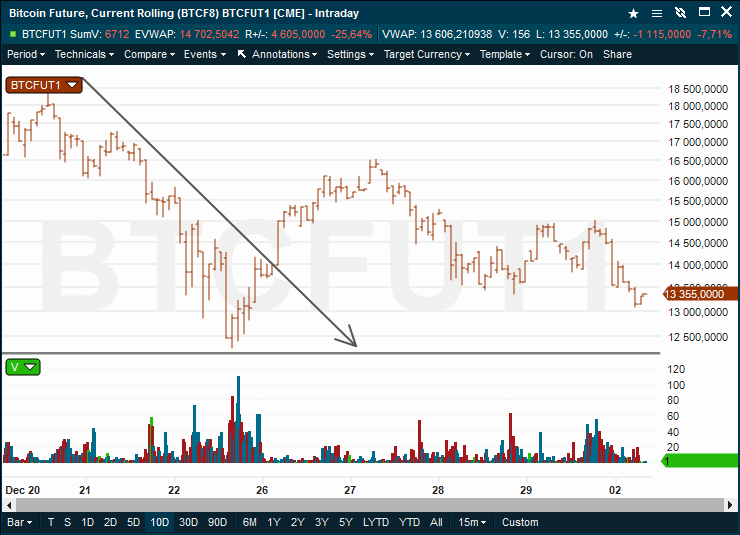Open the Template dropdown
Screen dimensions: 740x535
505,54
